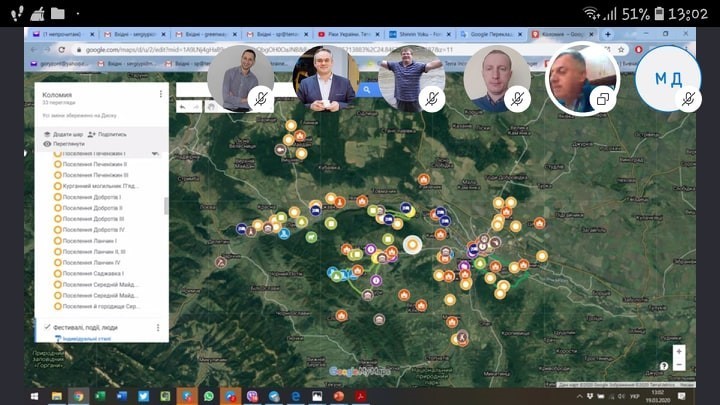Unmute the М Д participant microphone
This screenshot has width=720, height=405.
click(689, 100)
